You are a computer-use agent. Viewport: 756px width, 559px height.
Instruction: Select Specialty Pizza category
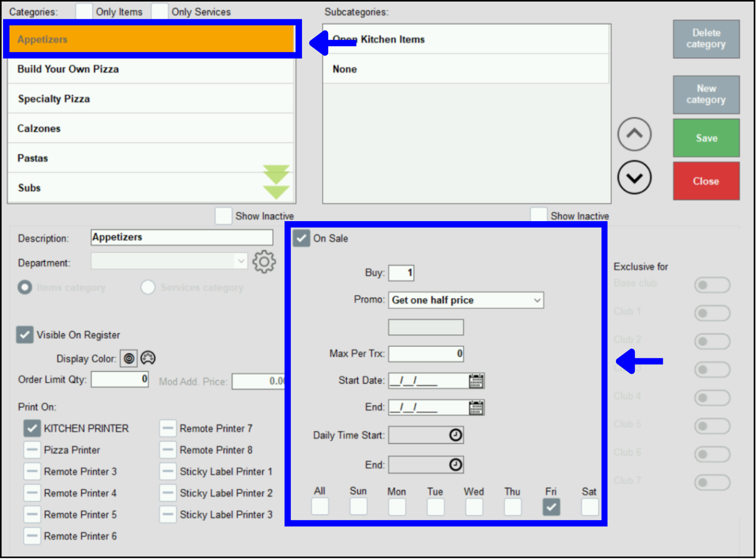[151, 99]
